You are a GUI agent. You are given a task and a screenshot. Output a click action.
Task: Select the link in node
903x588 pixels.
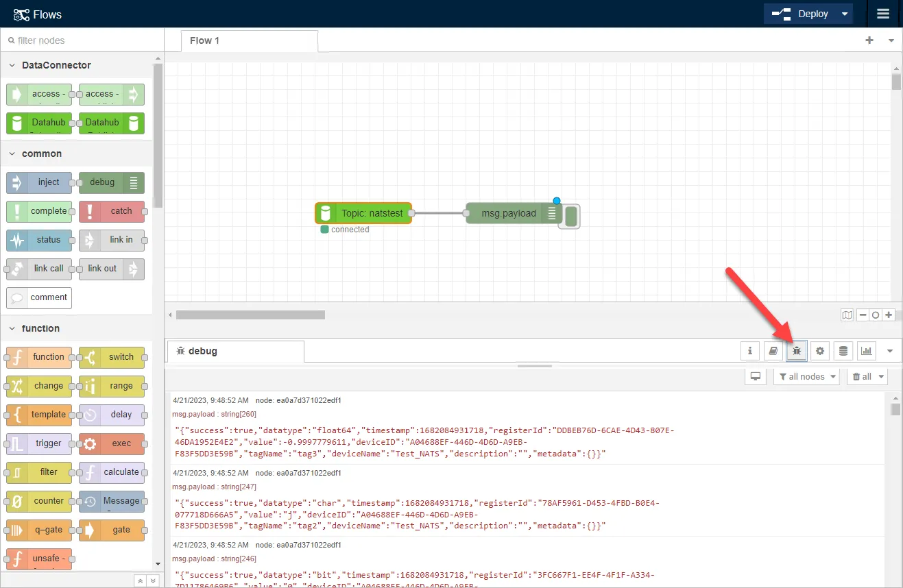coord(111,240)
